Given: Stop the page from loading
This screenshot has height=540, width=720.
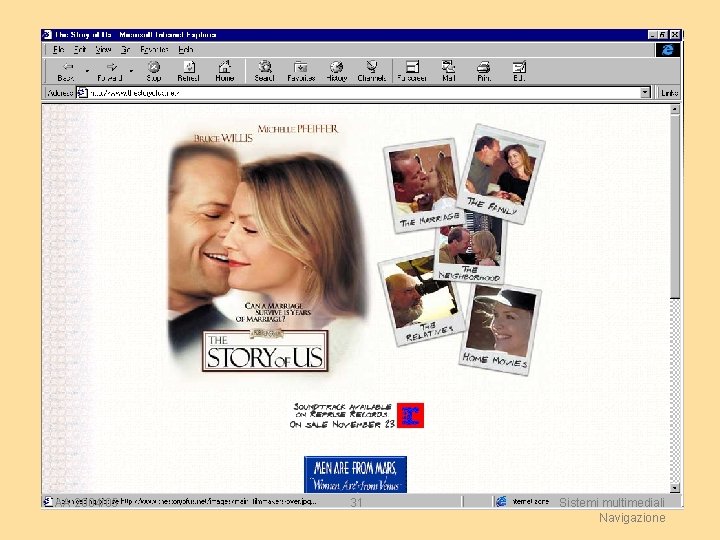Looking at the screenshot, I should (x=154, y=72).
